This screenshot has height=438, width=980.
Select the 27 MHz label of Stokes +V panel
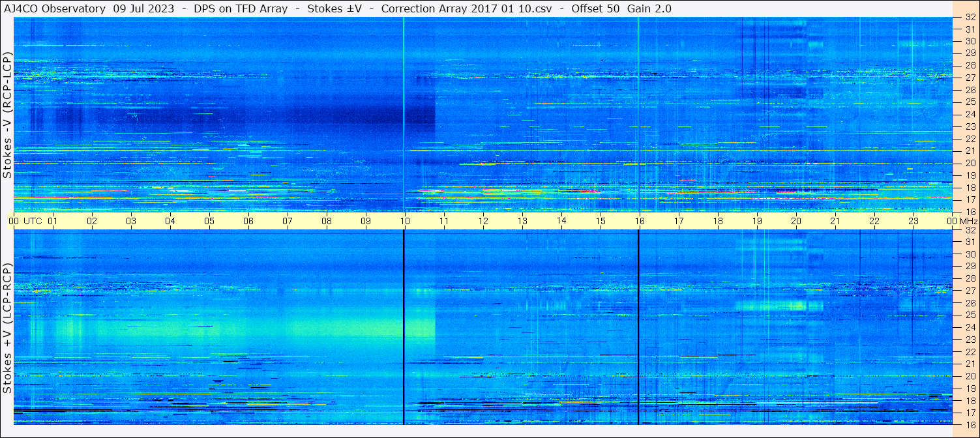tap(970, 291)
